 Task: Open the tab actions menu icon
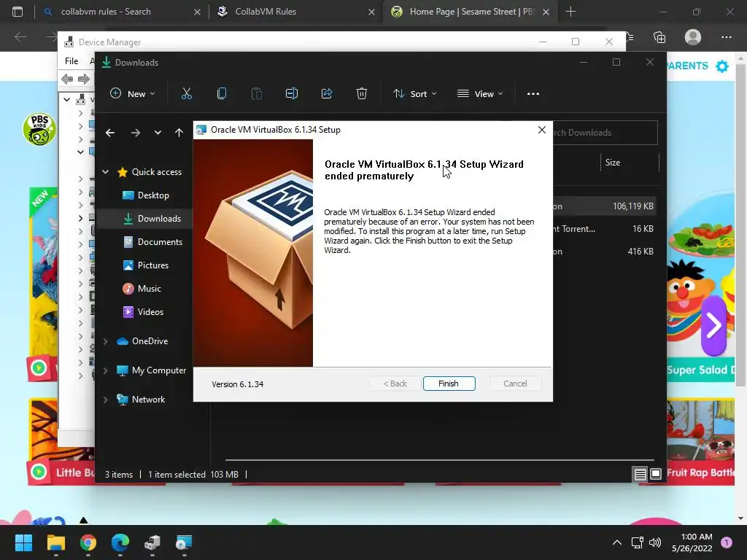point(18,12)
